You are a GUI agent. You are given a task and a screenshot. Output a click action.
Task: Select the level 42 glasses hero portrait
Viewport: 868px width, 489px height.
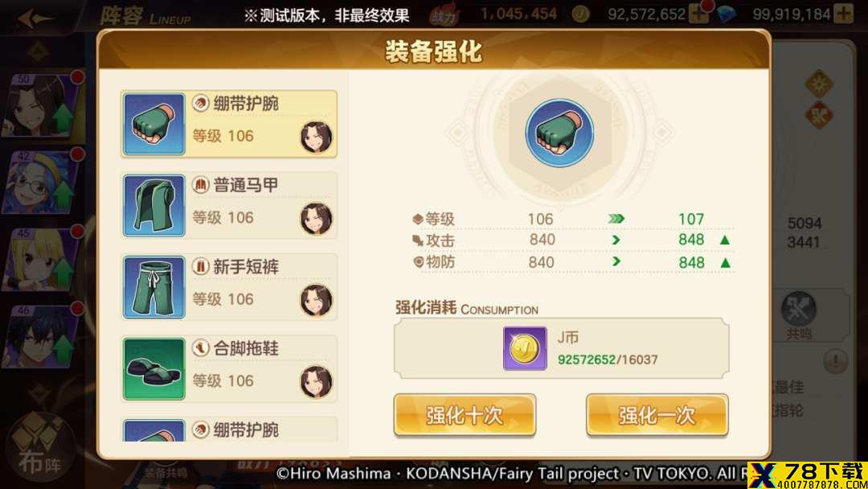42,182
